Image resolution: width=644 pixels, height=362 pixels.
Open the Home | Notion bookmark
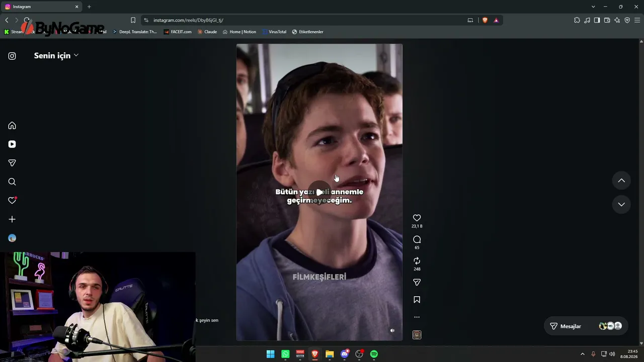click(x=239, y=32)
